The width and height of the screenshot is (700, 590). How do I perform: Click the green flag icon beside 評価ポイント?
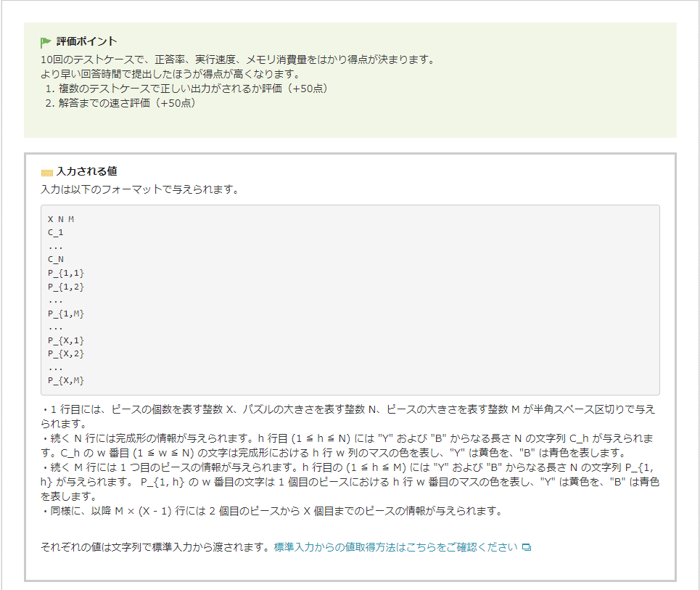[x=46, y=42]
